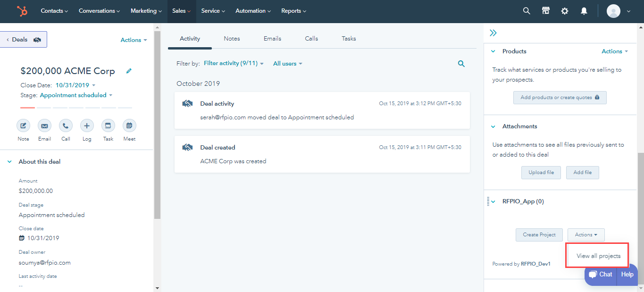This screenshot has height=292, width=644.
Task: Click the Meet calendar icon
Action: click(x=129, y=126)
